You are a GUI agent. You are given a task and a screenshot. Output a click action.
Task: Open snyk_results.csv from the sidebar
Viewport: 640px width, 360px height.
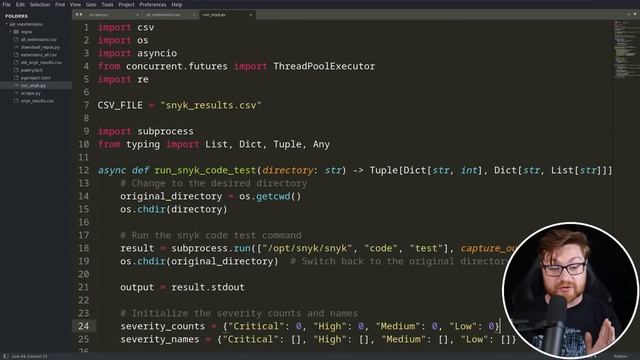pyautogui.click(x=37, y=101)
